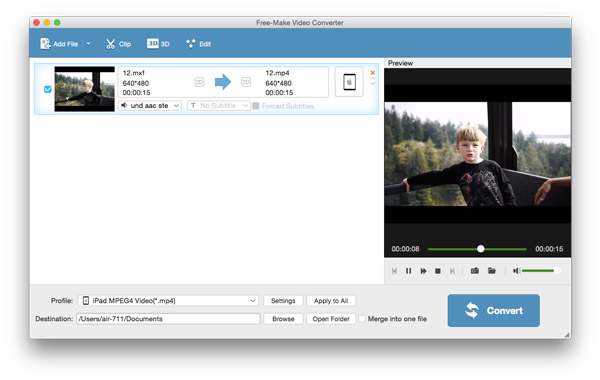Open the 3D settings tool
Image resolution: width=600 pixels, height=380 pixels.
[x=158, y=44]
